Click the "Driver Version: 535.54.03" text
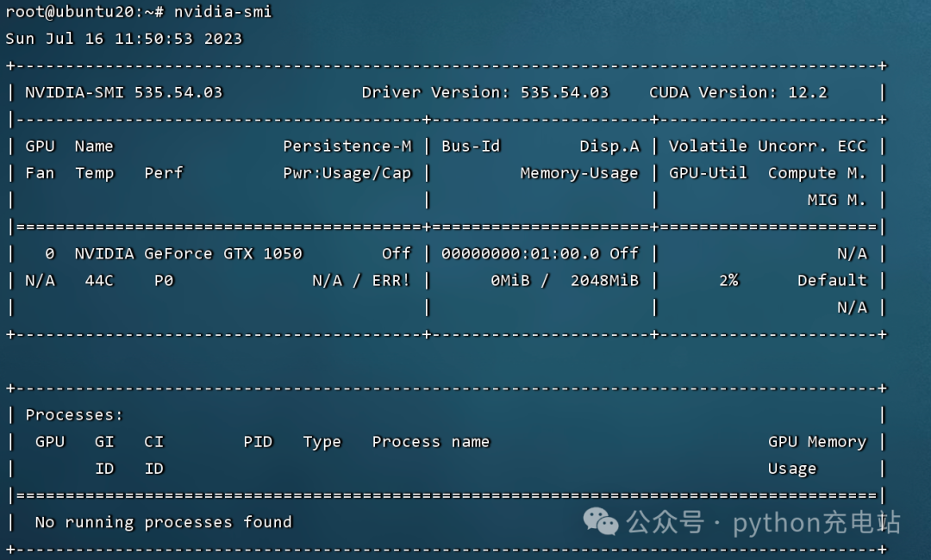This screenshot has width=931, height=560. point(485,92)
